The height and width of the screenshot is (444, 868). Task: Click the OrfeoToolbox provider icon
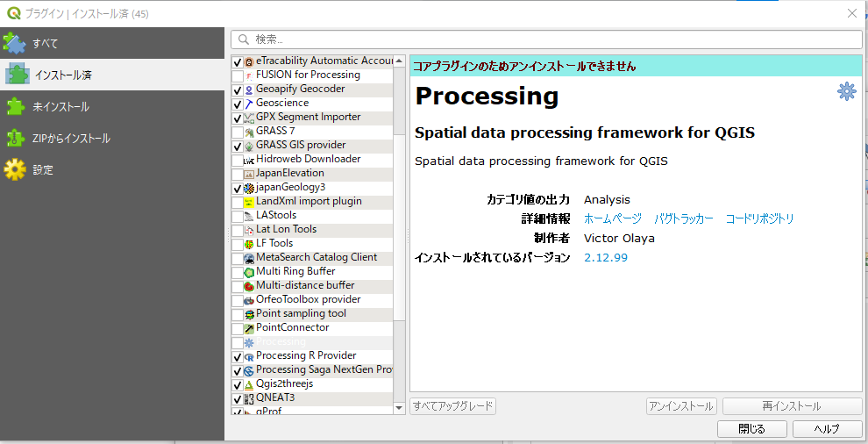[x=249, y=300]
